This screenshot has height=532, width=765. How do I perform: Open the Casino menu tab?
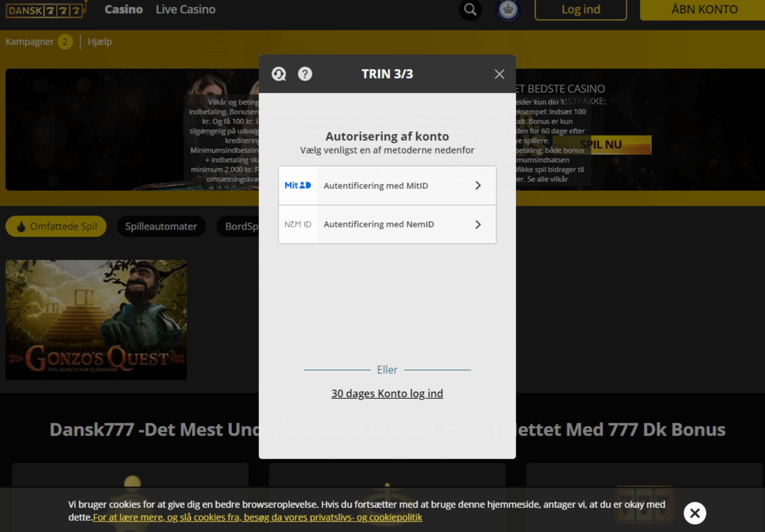pyautogui.click(x=123, y=9)
